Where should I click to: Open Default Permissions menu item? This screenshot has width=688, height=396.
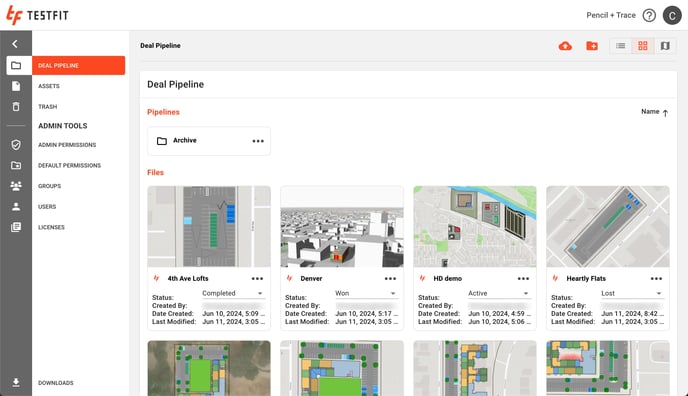click(69, 165)
